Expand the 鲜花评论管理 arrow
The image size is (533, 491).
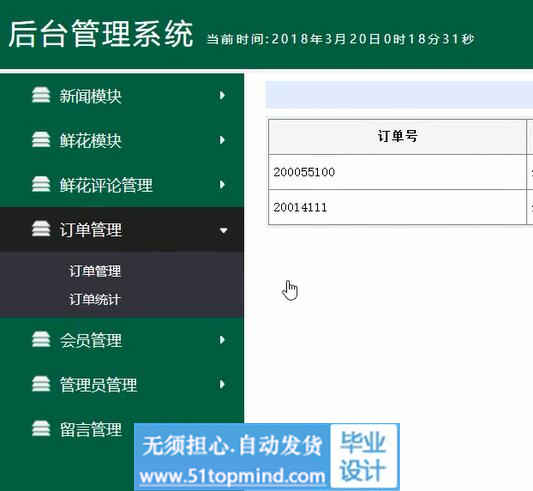(x=222, y=184)
